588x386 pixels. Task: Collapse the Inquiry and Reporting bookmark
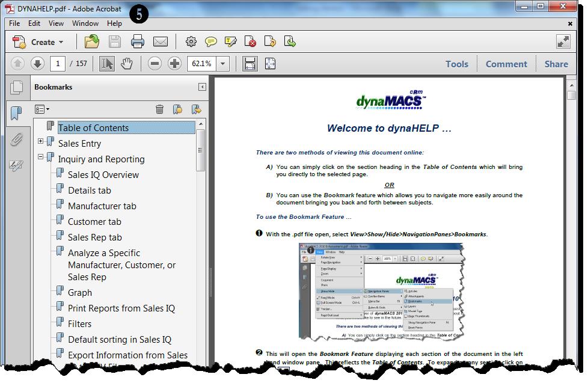pyautogui.click(x=40, y=157)
